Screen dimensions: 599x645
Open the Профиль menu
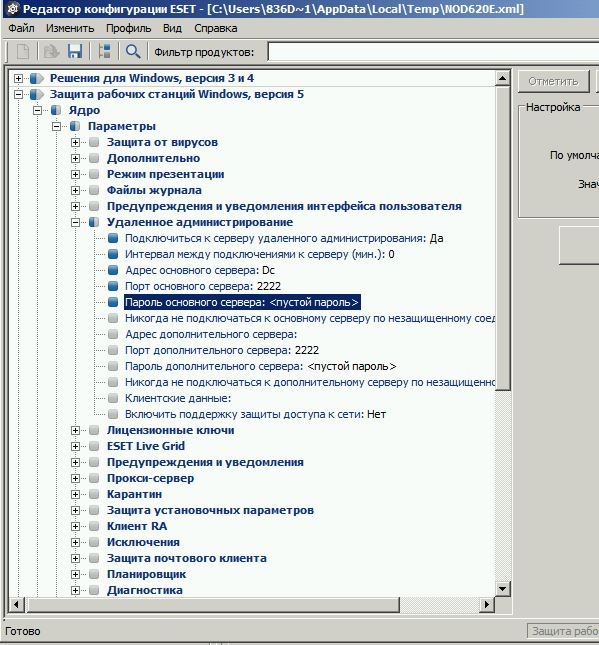click(x=128, y=28)
